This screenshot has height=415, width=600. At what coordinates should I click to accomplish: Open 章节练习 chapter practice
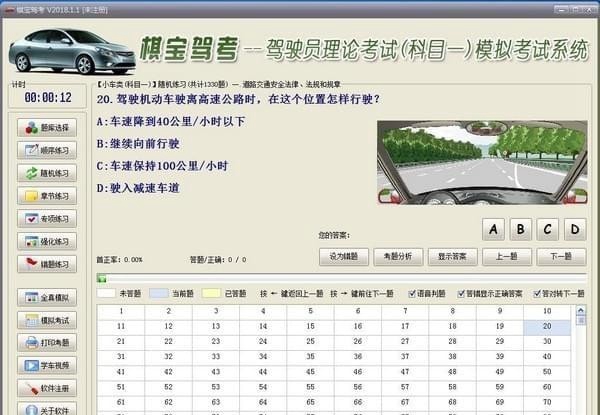(47, 196)
